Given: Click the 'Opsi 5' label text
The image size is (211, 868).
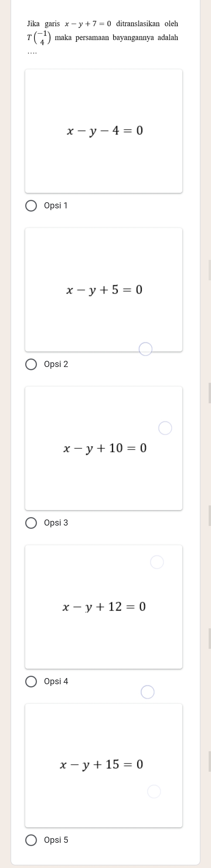Looking at the screenshot, I should [x=56, y=840].
